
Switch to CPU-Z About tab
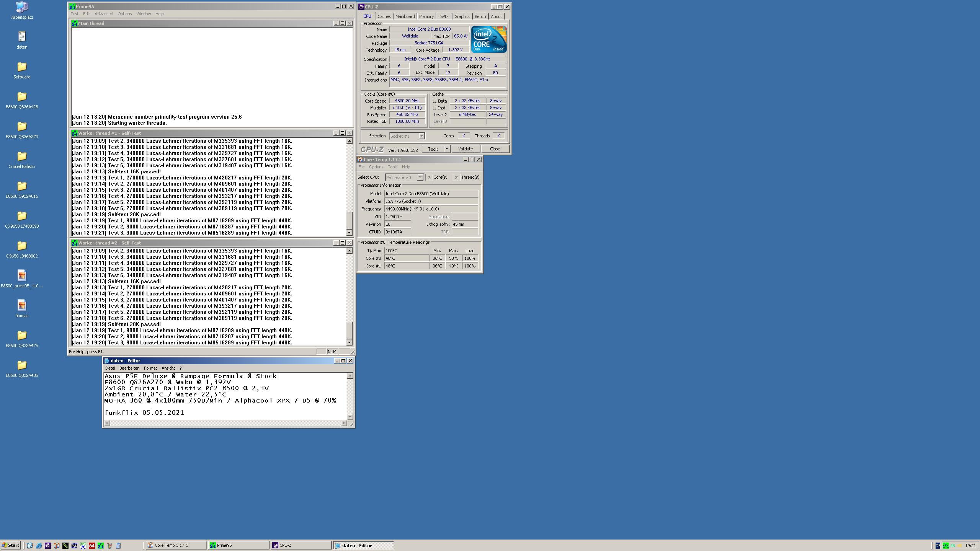(496, 16)
